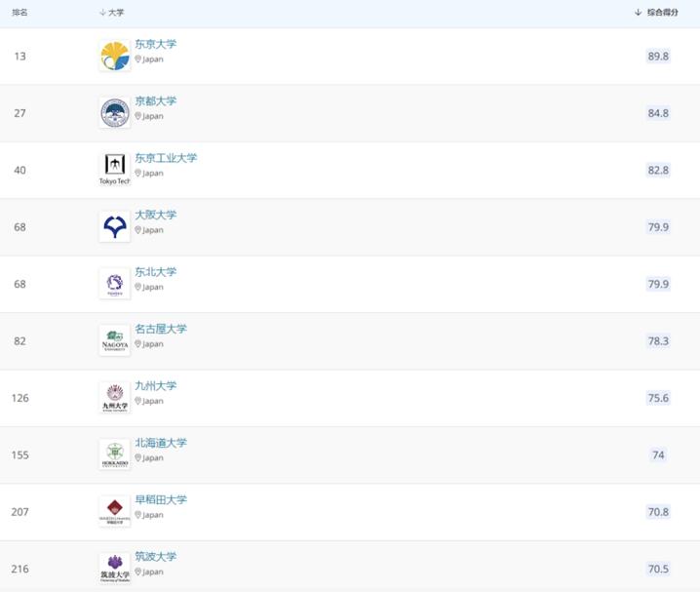Image resolution: width=700 pixels, height=592 pixels.
Task: Select the score 79.9 for 大阪大学
Action: (x=658, y=227)
